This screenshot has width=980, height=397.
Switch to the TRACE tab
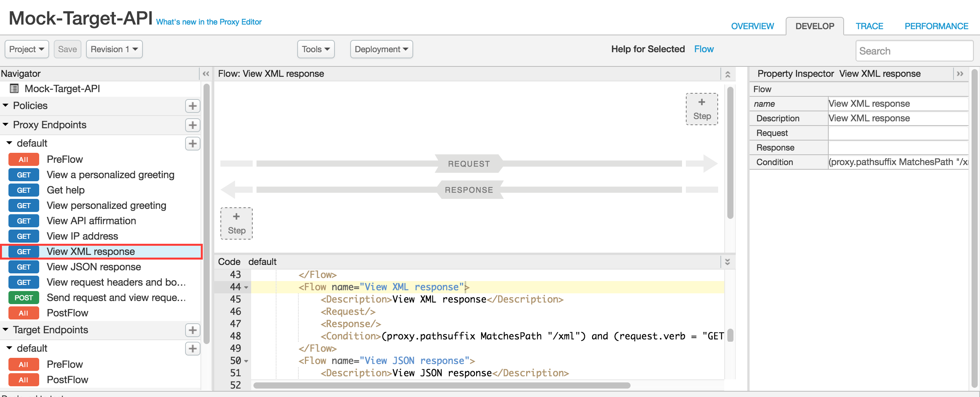869,26
